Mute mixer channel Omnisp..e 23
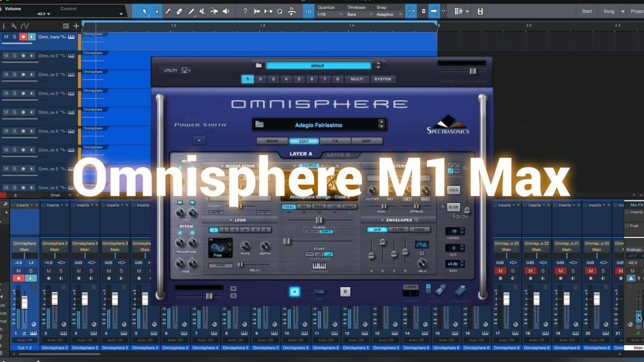 (500, 271)
